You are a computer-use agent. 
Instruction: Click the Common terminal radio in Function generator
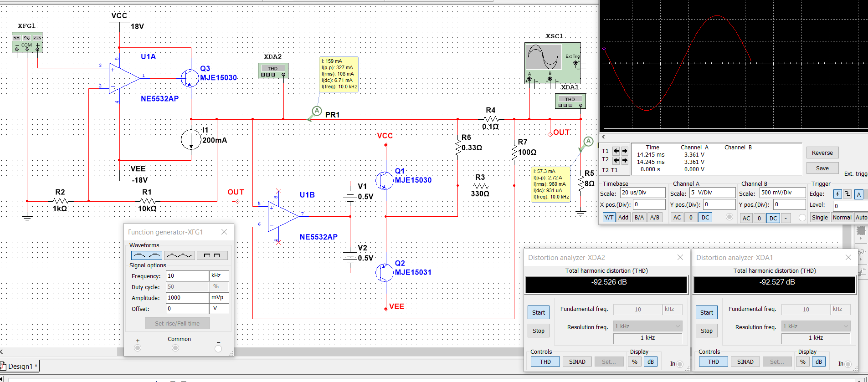coord(175,348)
